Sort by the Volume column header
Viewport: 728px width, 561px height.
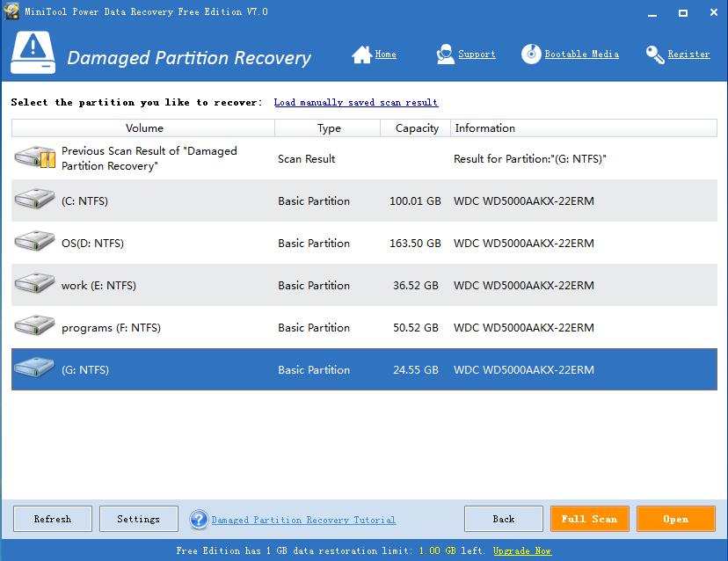click(x=143, y=128)
